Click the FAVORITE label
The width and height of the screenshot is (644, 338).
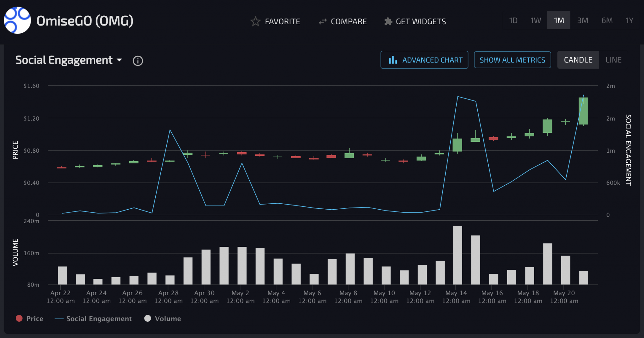pyautogui.click(x=282, y=21)
